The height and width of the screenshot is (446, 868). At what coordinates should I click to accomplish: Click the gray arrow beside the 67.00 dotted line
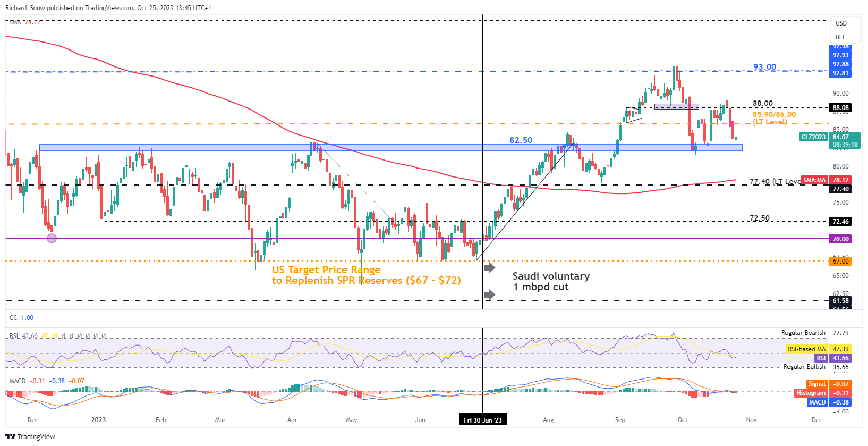(x=489, y=268)
